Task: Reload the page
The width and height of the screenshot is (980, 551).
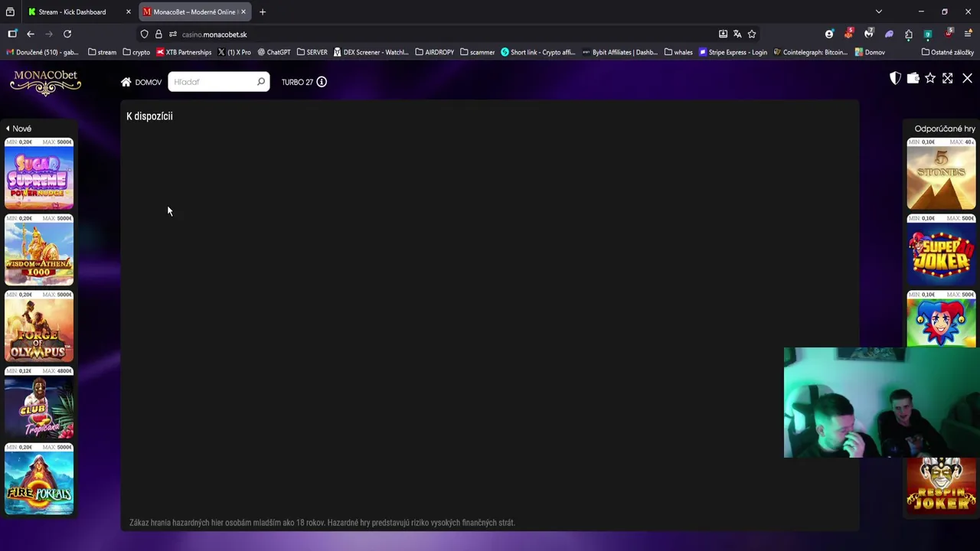Action: (x=67, y=34)
